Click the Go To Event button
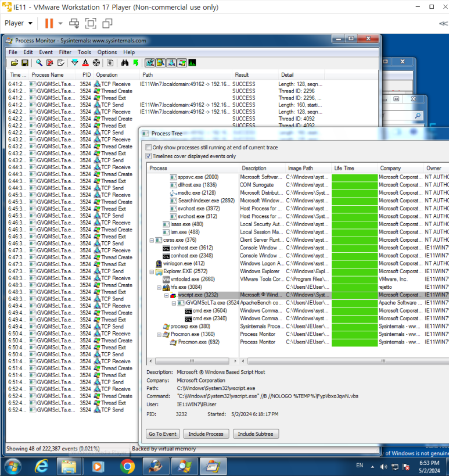This screenshot has width=449, height=476. click(163, 434)
